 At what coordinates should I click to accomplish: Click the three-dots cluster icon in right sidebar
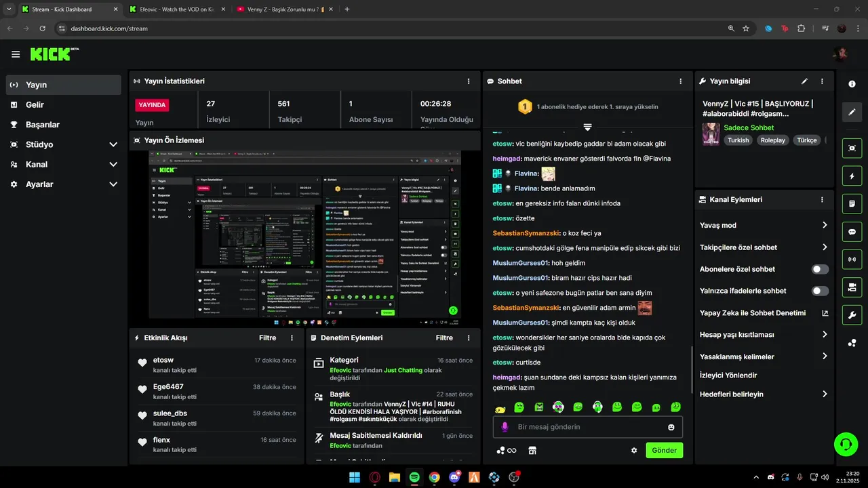point(852,343)
